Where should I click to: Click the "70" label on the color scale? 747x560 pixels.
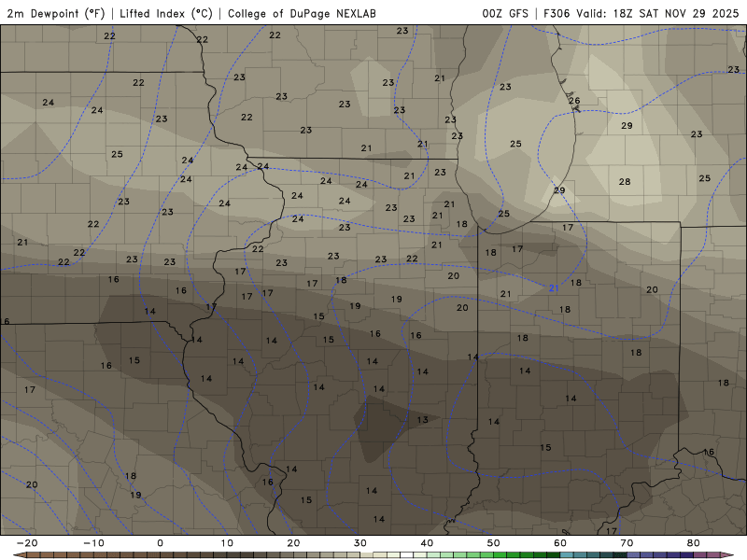627,543
